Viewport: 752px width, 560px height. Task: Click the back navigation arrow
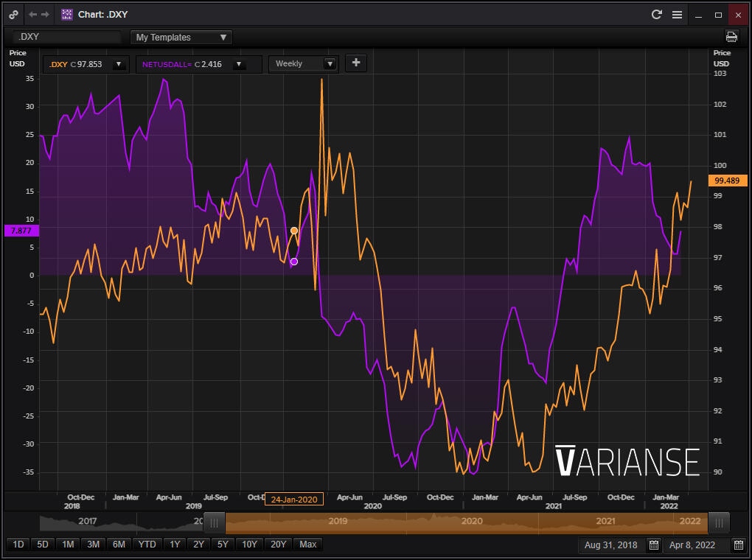click(32, 14)
